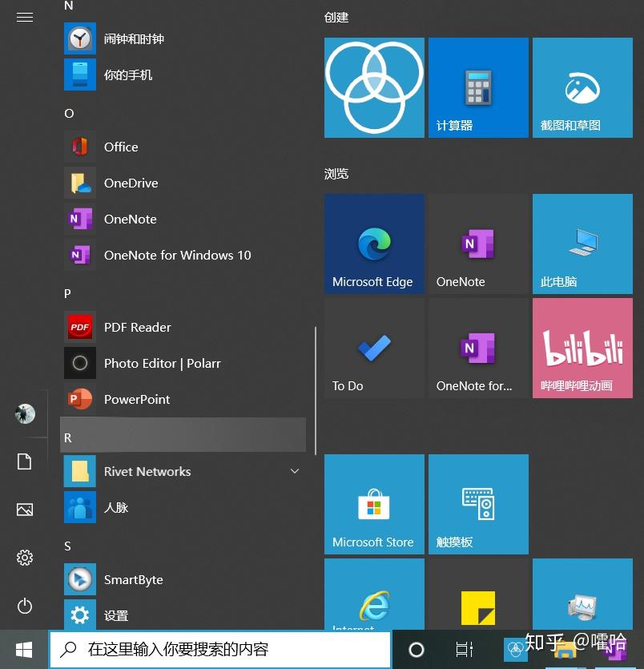Open the Rivet Networks folder entry

pyautogui.click(x=183, y=471)
